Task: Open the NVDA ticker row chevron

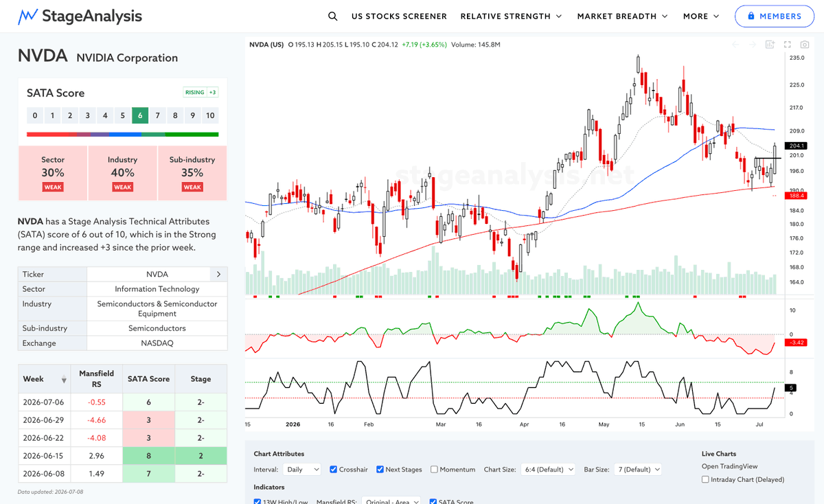Action: [x=218, y=274]
